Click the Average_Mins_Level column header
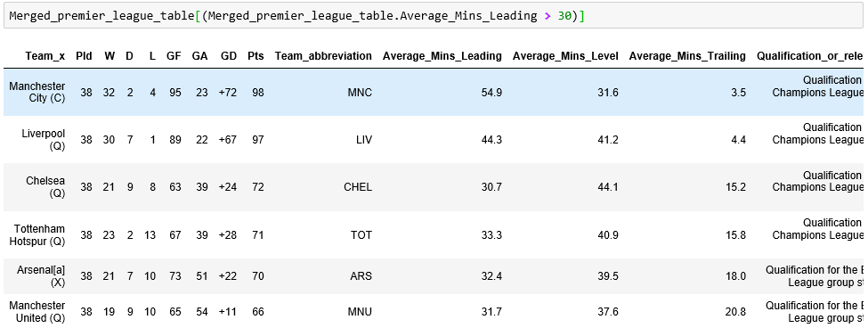Screen dimensions: 868x328 565,56
